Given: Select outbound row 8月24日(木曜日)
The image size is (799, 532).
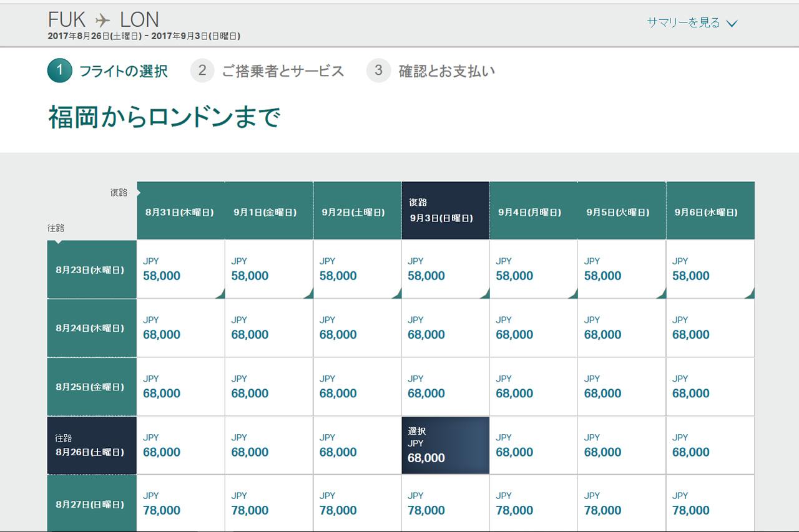Looking at the screenshot, I should (x=92, y=328).
